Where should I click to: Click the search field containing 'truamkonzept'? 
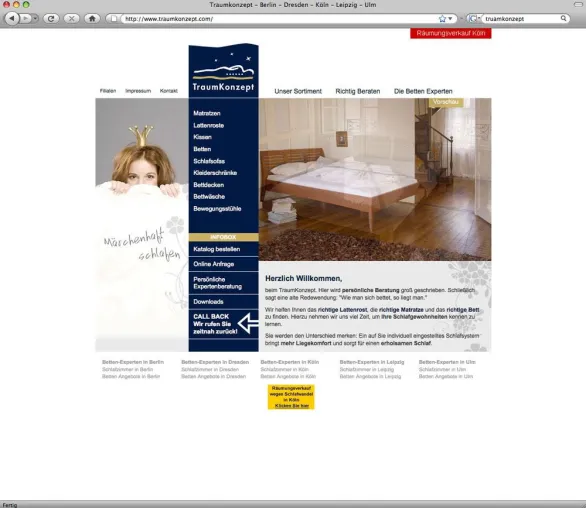(521, 18)
